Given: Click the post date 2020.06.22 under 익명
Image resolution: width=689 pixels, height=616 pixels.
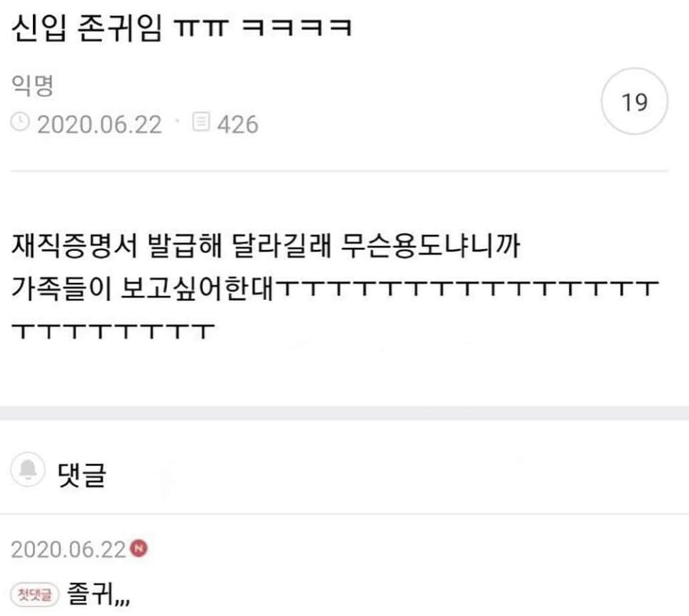Looking at the screenshot, I should 99,124.
